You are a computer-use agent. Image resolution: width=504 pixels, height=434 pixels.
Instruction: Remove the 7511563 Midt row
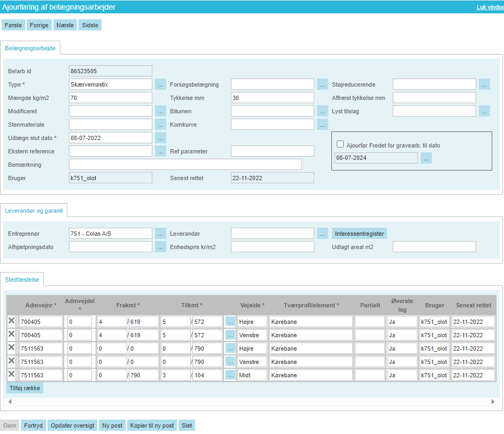coord(11,374)
